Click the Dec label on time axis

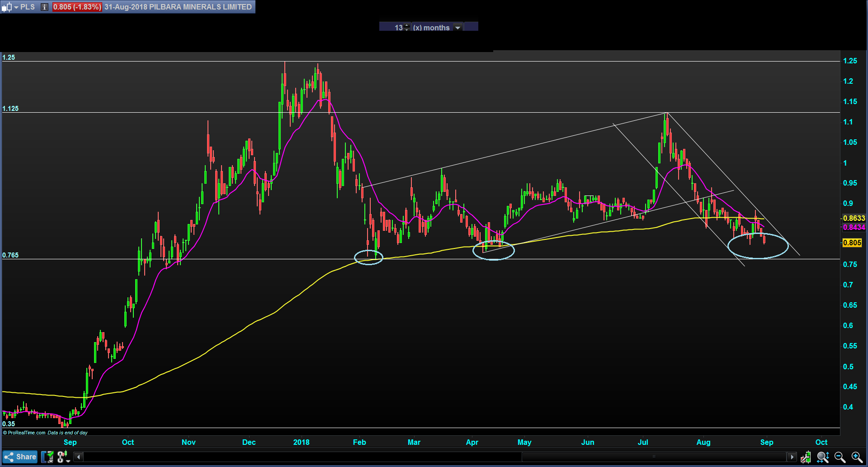[x=249, y=442]
